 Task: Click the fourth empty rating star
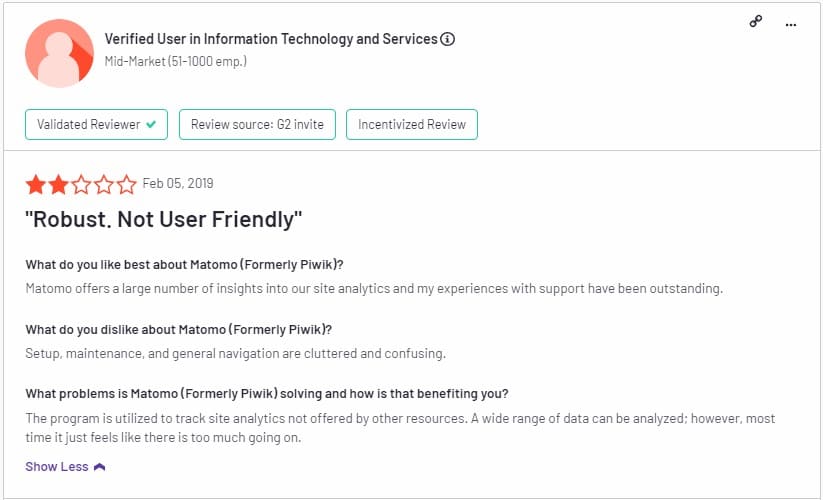103,185
